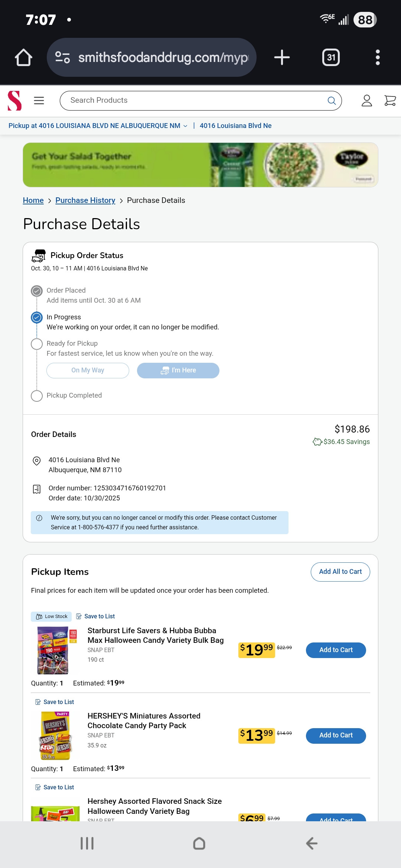Save Starburst candy bag to list
This screenshot has height=868, width=401.
pos(96,617)
